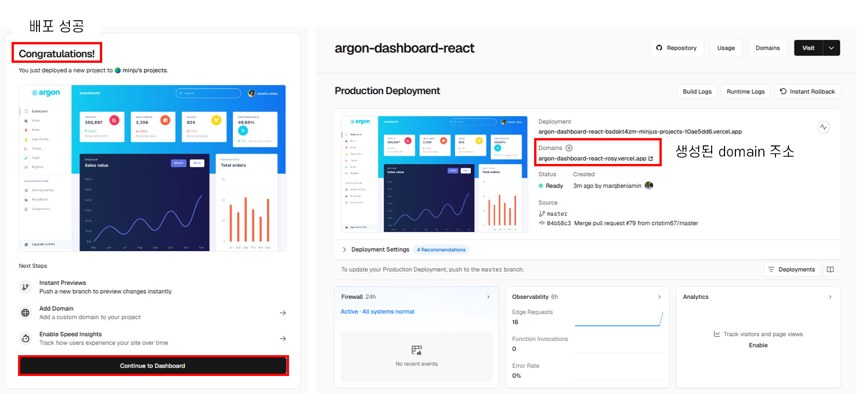
Task: Click the Ready status indicator
Action: [x=551, y=186]
